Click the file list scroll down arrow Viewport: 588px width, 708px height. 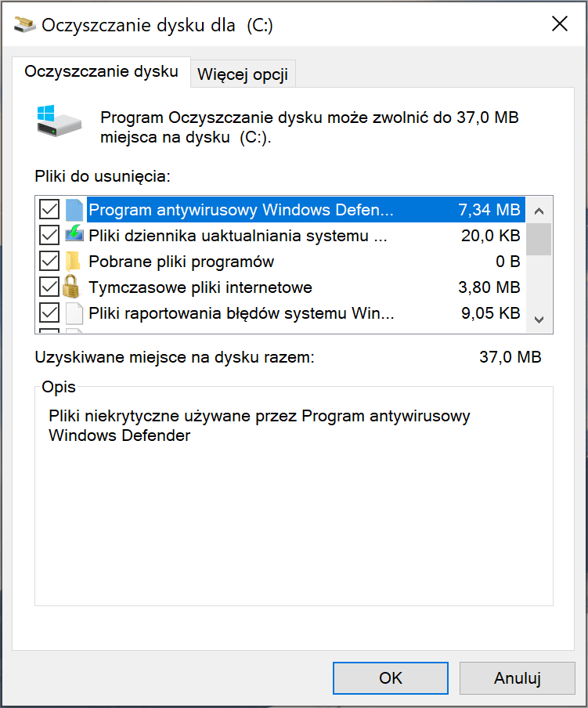pos(539,320)
